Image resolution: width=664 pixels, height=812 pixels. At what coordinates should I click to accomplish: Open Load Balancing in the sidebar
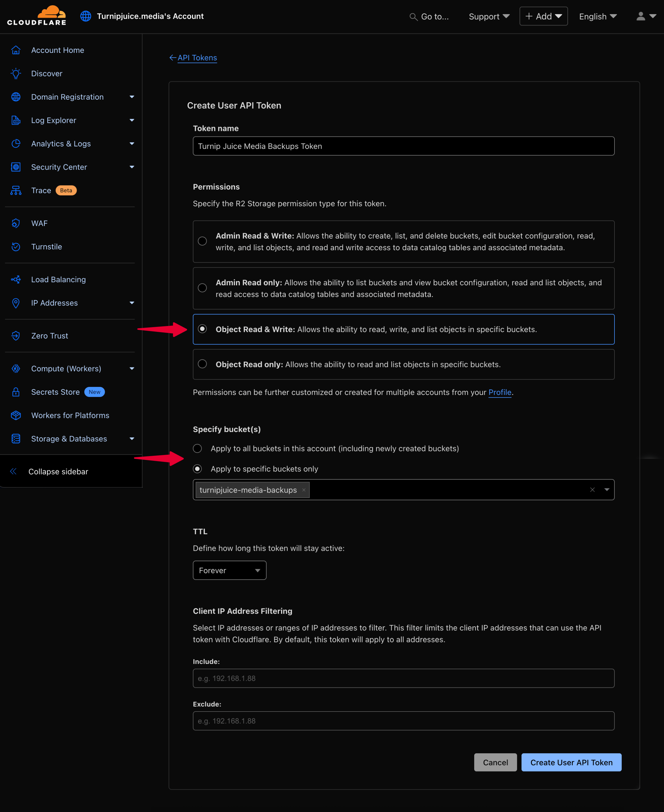click(x=58, y=279)
